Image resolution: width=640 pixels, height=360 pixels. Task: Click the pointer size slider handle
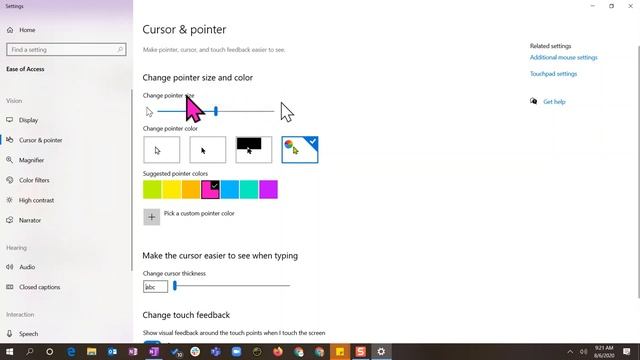216,111
